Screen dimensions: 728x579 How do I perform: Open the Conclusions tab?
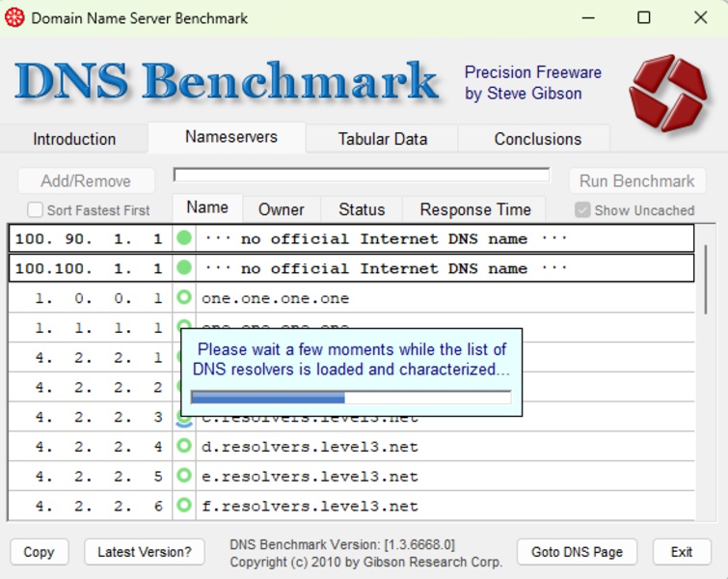click(x=537, y=139)
